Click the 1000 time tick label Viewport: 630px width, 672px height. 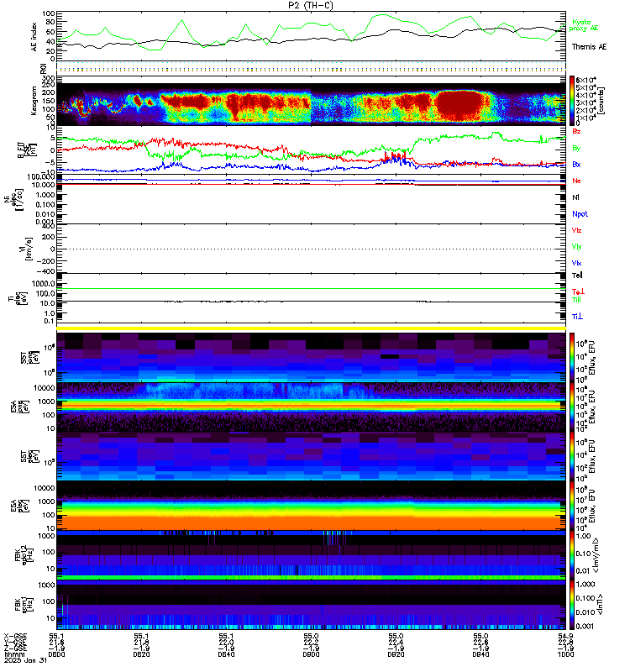pyautogui.click(x=565, y=654)
